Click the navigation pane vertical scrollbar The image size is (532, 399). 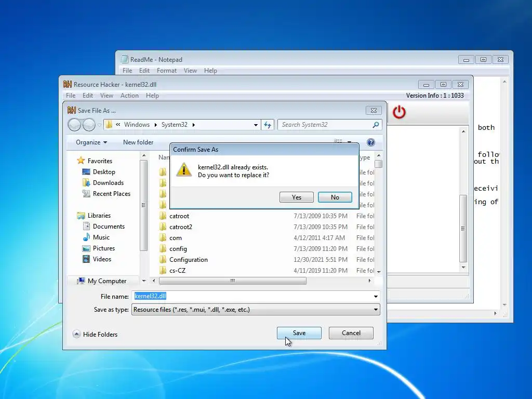pyautogui.click(x=143, y=205)
